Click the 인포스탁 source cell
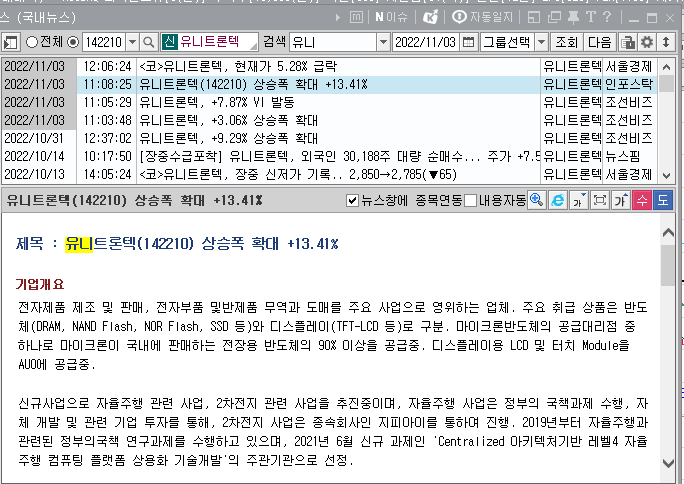The image size is (684, 484). [x=629, y=84]
